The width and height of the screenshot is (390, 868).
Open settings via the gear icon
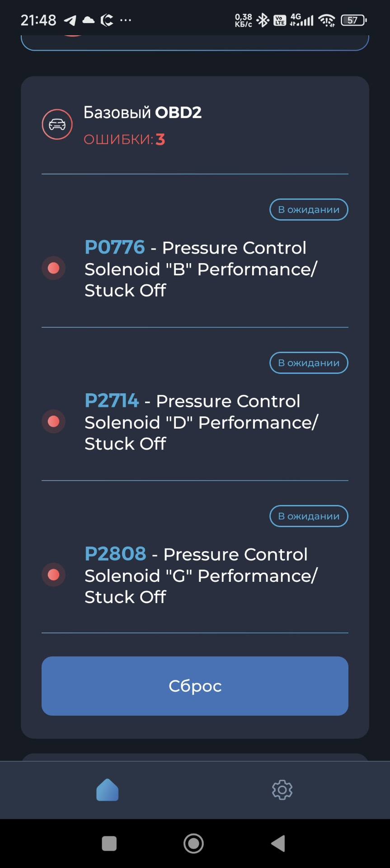(282, 790)
